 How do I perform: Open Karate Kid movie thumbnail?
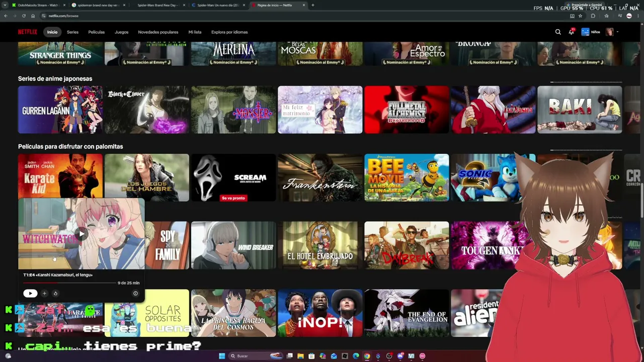(x=60, y=176)
